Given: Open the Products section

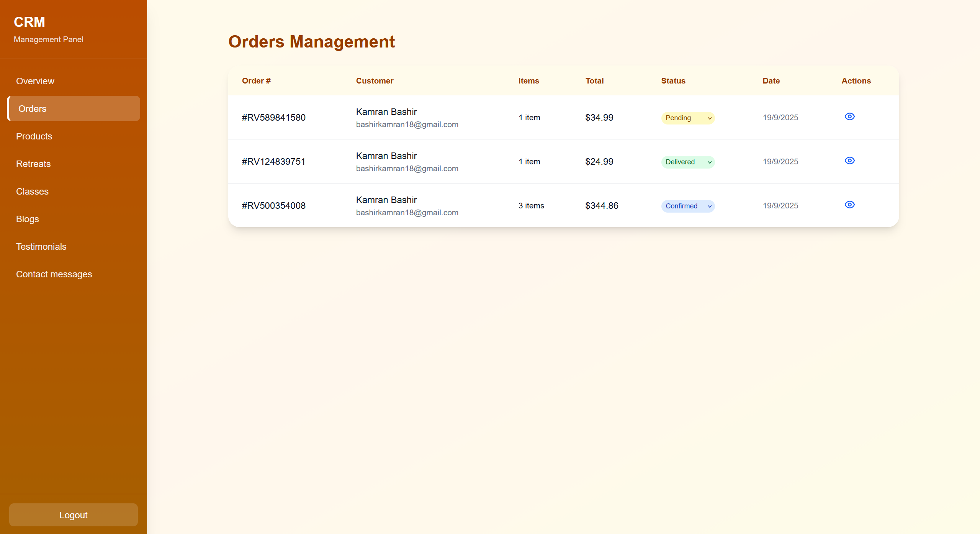Looking at the screenshot, I should click(34, 136).
